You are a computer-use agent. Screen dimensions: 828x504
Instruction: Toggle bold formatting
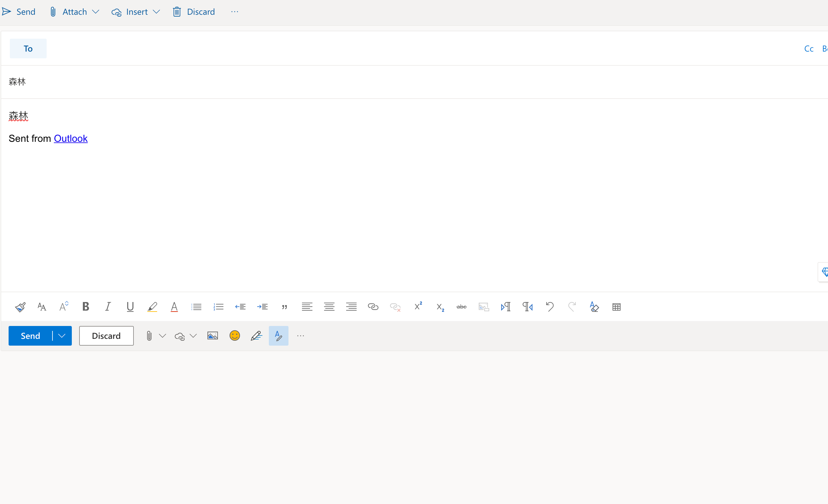(x=86, y=306)
